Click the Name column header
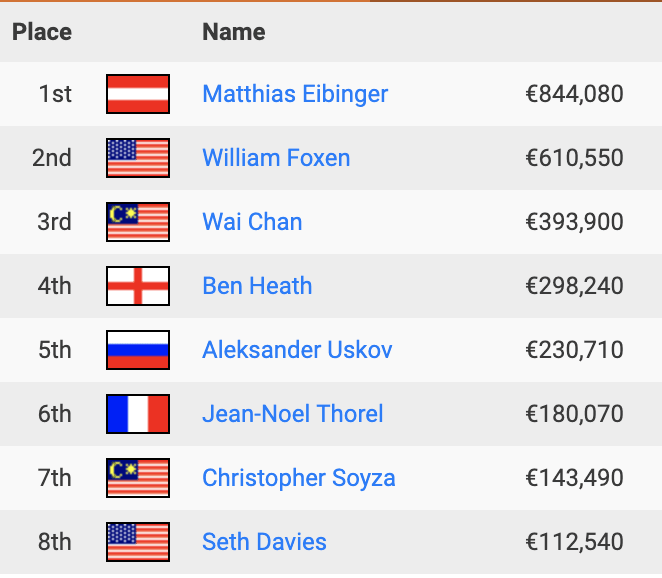The image size is (662, 578). click(234, 32)
